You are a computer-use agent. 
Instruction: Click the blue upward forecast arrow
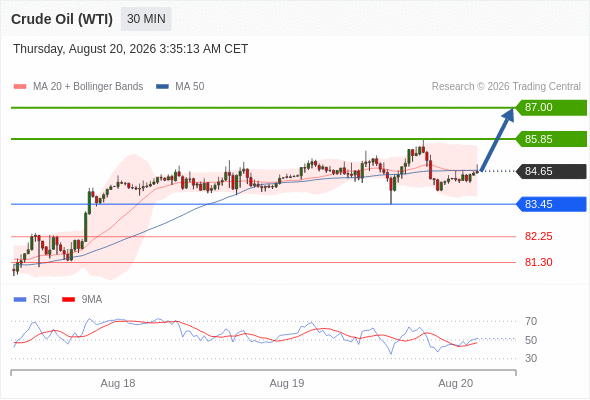pyautogui.click(x=497, y=140)
